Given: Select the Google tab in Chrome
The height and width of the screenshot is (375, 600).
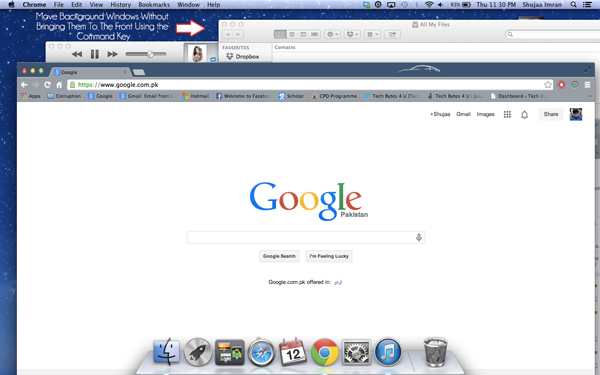Looking at the screenshot, I should pos(91,72).
